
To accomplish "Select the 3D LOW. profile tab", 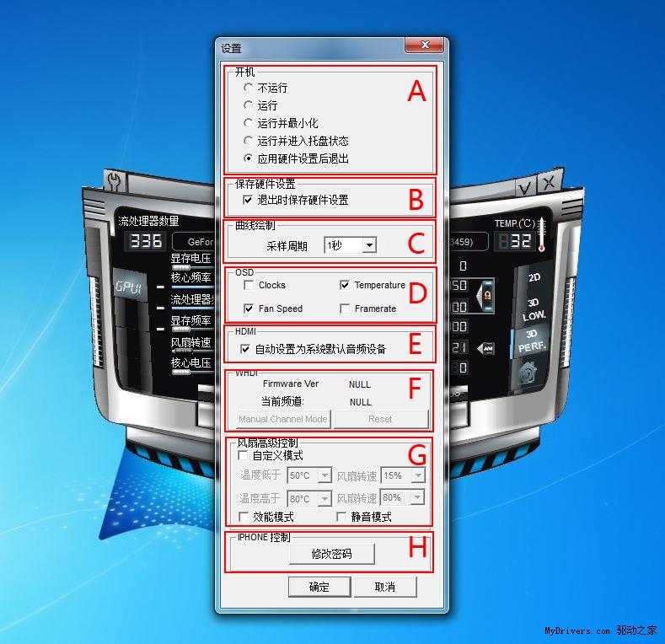I will (x=534, y=309).
